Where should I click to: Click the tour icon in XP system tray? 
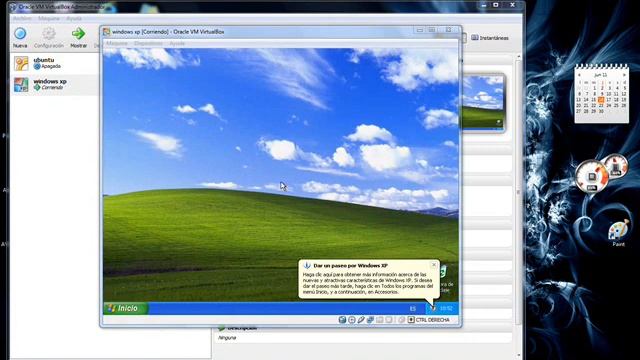[433, 309]
